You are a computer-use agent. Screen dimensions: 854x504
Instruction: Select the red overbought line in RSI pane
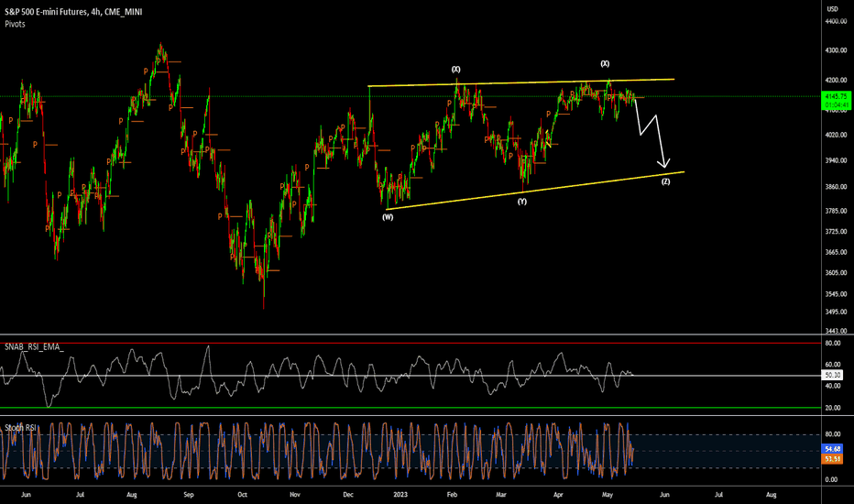[411, 344]
